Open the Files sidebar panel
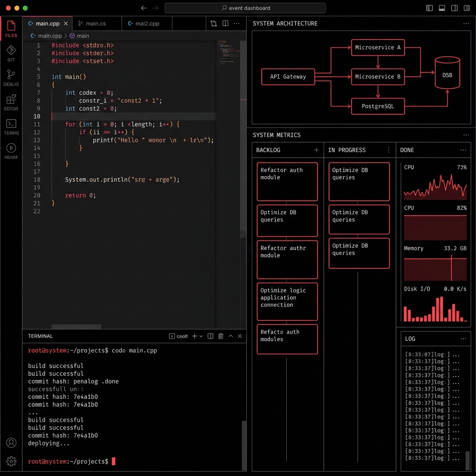The image size is (476, 476). tap(11, 29)
